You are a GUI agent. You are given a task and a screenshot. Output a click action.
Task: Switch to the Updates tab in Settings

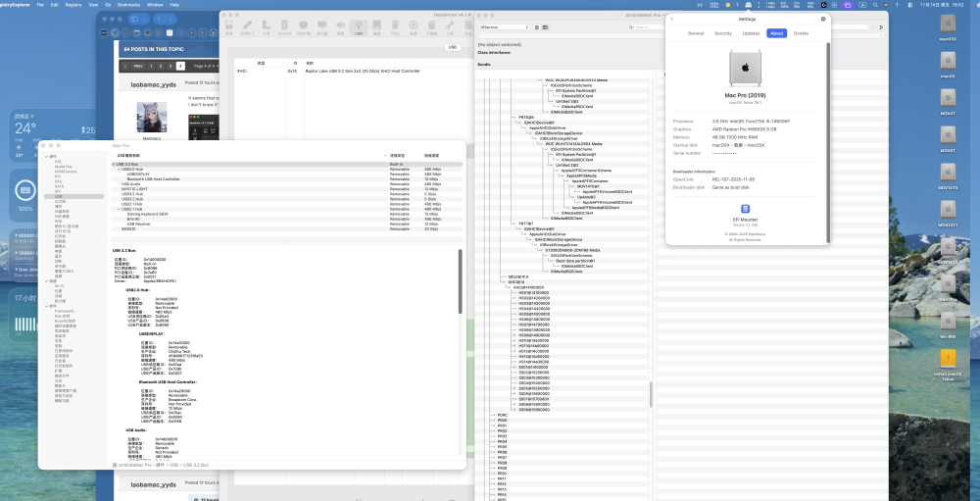click(751, 33)
